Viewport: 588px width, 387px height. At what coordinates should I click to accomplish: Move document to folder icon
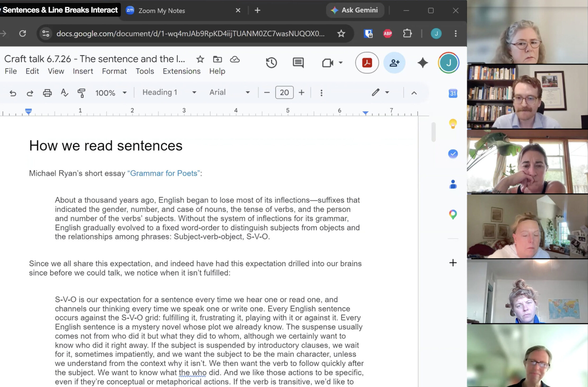click(x=217, y=59)
